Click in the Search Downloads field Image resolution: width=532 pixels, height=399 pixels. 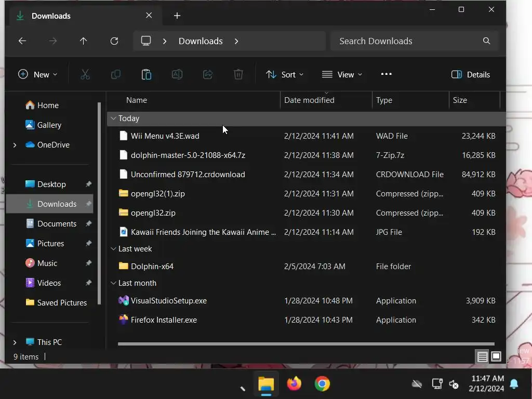[414, 41]
